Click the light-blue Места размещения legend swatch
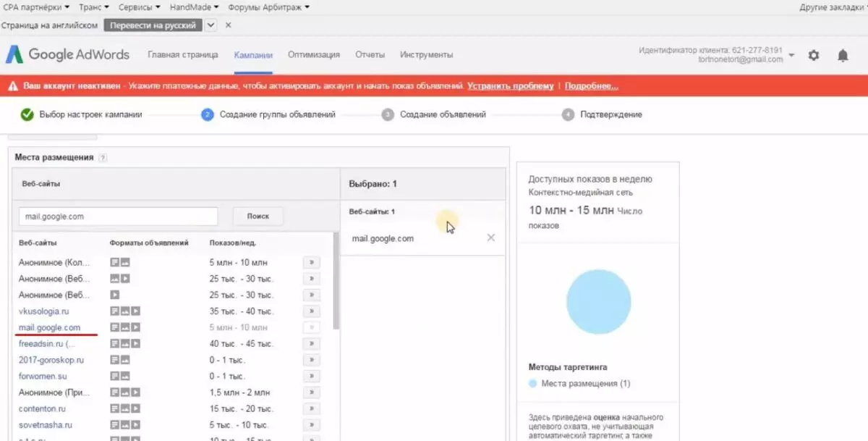 pos(533,383)
